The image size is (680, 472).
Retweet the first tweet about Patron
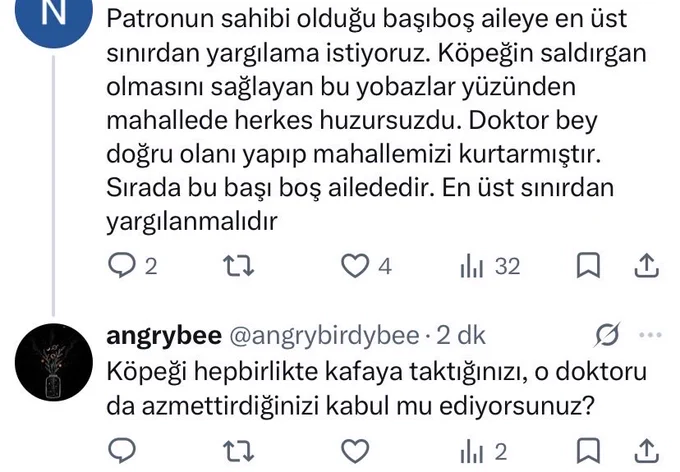coord(238,266)
